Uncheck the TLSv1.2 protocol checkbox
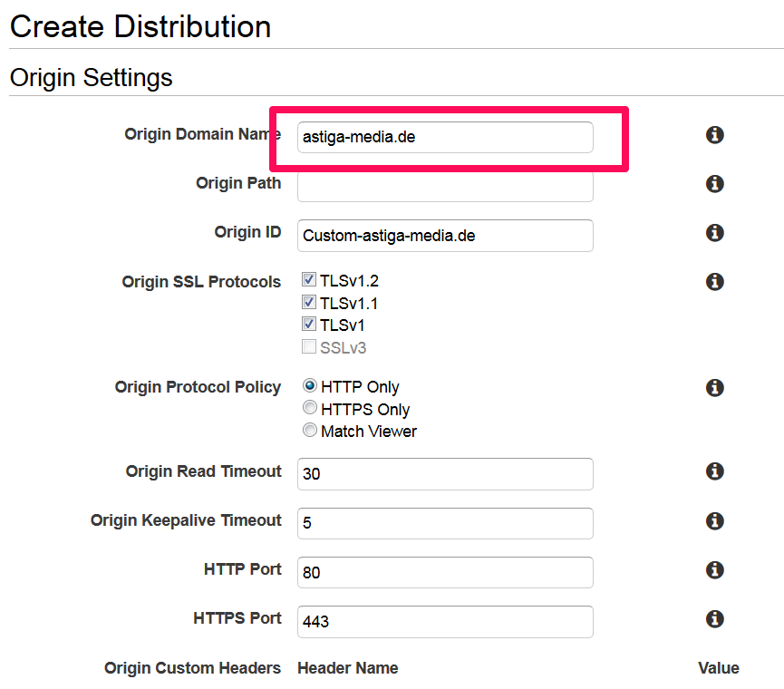Viewport: 784px width, 689px height. [x=309, y=279]
